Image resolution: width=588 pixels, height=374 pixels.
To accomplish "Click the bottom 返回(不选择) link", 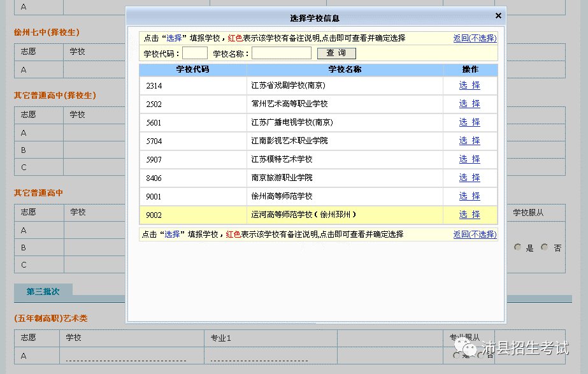I will point(475,234).
